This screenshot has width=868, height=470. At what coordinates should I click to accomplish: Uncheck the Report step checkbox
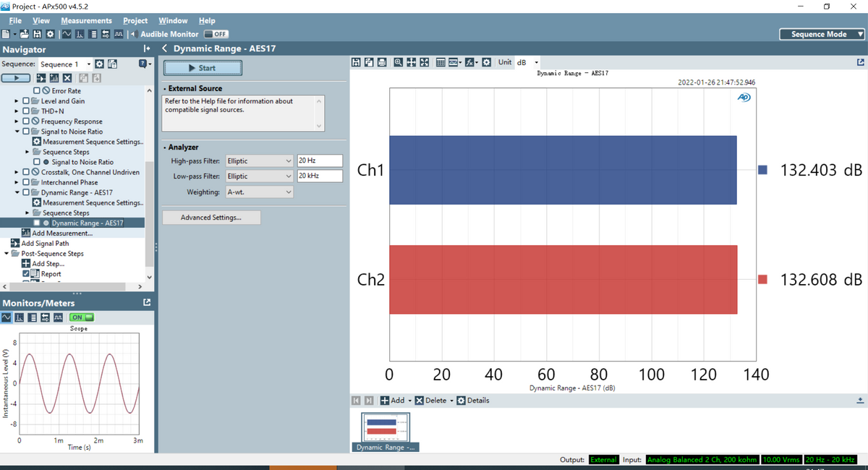click(x=26, y=274)
